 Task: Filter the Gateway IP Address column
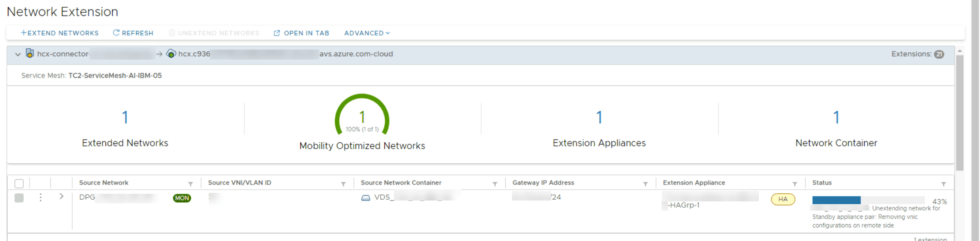coord(645,184)
